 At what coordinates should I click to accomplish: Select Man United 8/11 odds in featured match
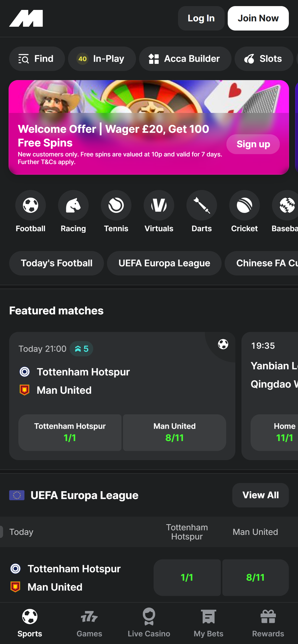[x=174, y=432]
